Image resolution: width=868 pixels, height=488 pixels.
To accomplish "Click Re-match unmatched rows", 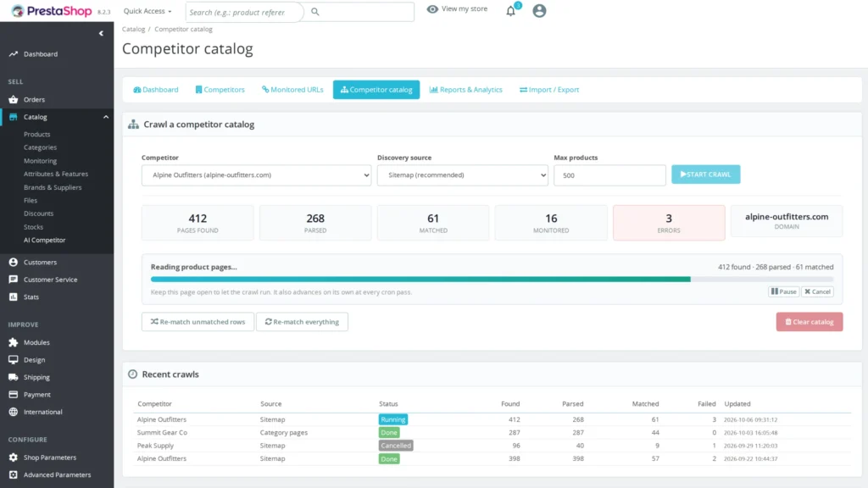I will pyautogui.click(x=198, y=321).
